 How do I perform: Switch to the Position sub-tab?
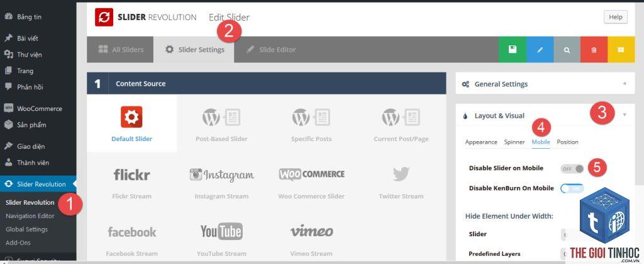pos(567,142)
